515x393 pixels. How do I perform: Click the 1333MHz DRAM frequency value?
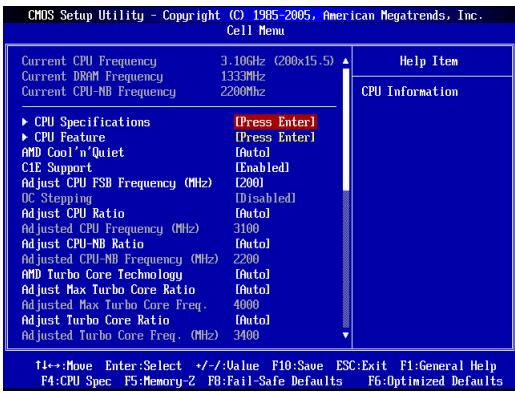click(243, 77)
